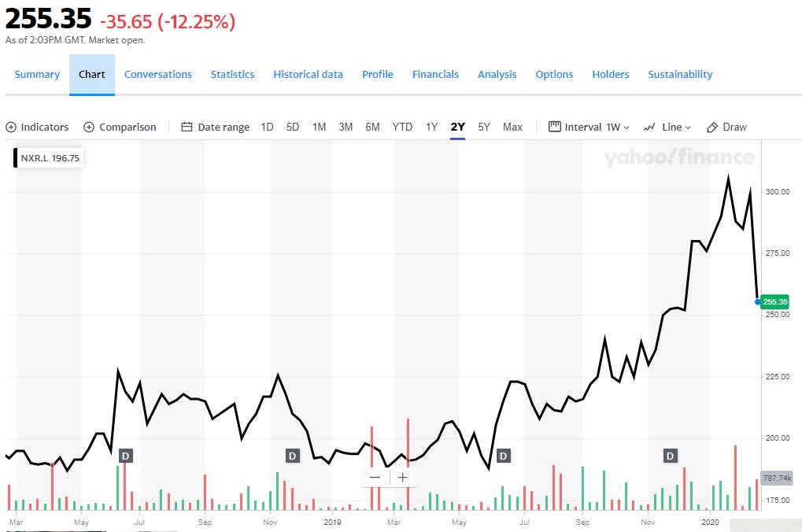This screenshot has height=532, width=802.
Task: Open dividend marker D near December 2019
Action: 670,455
